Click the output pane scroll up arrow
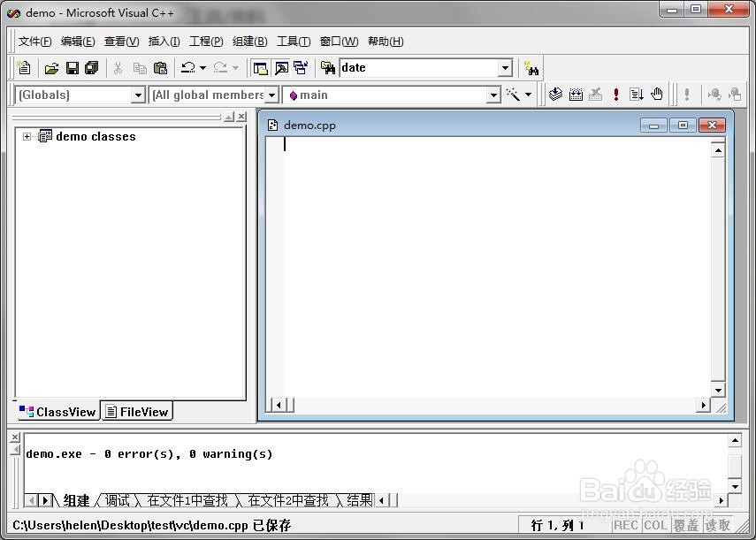Screen dimensions: 756x540 point(735,440)
